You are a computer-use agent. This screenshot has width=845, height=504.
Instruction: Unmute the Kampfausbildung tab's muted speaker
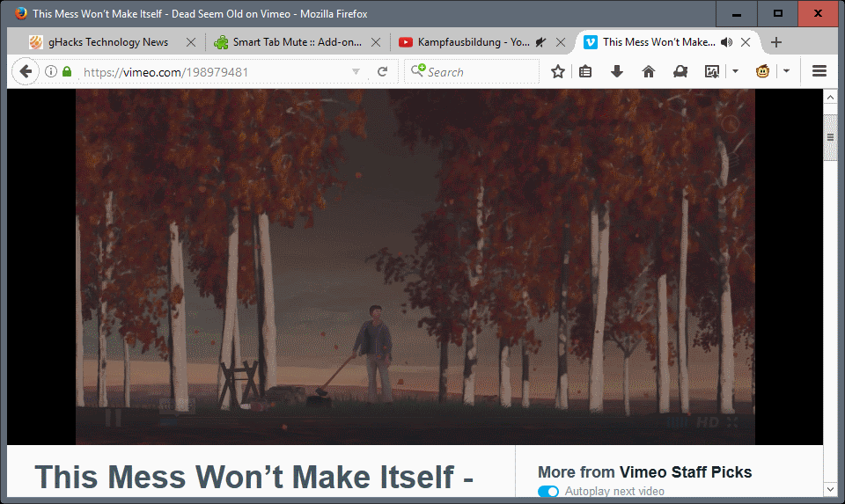pos(540,42)
